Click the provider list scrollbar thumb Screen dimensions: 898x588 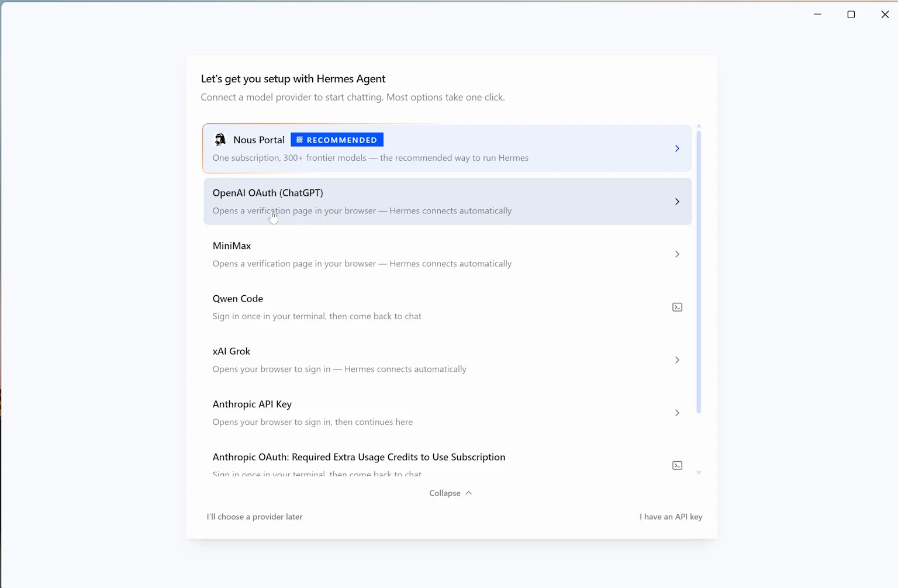[699, 272]
